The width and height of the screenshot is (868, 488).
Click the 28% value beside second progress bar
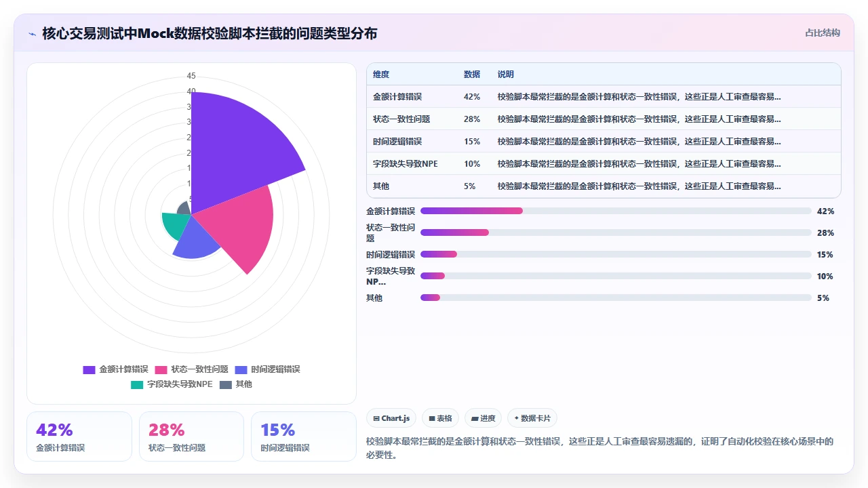pos(825,233)
